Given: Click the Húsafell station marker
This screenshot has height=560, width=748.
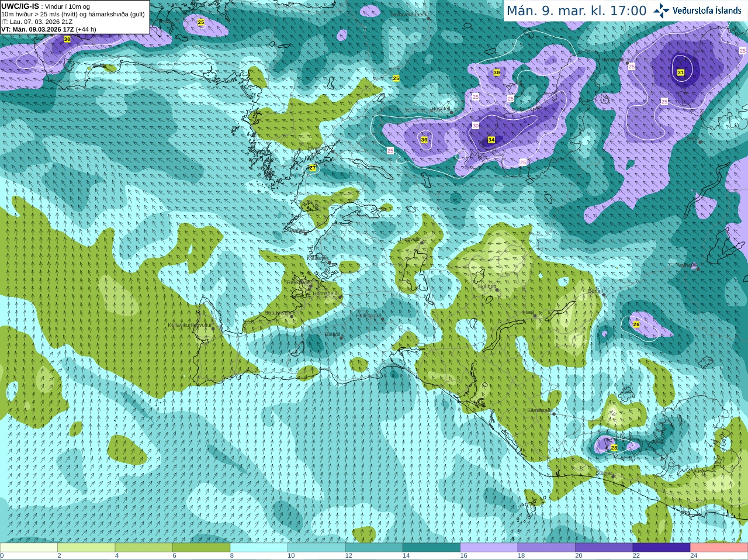Looking at the screenshot, I should pos(451,112).
